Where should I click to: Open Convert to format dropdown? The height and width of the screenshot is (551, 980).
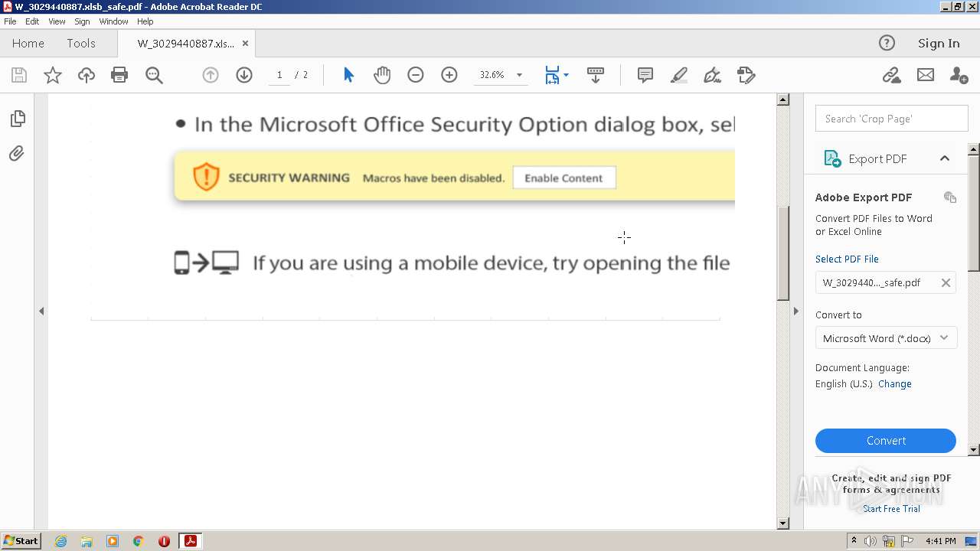coord(886,338)
